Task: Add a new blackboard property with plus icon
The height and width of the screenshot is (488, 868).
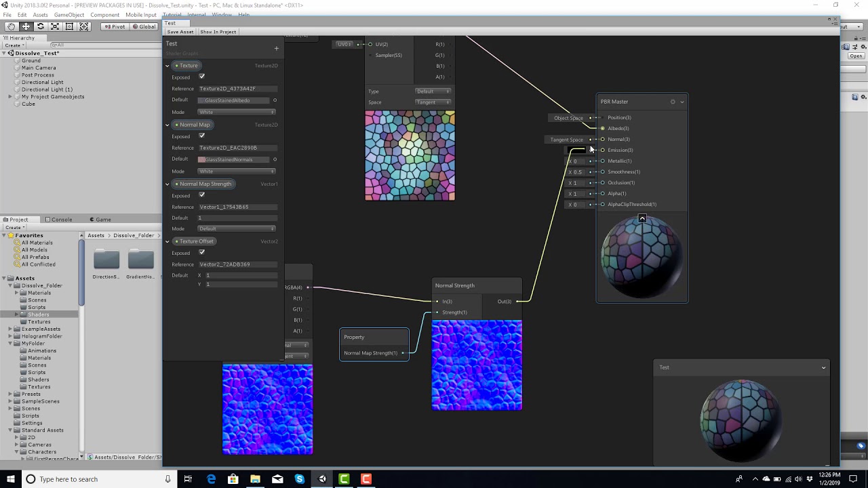Action: 276,48
